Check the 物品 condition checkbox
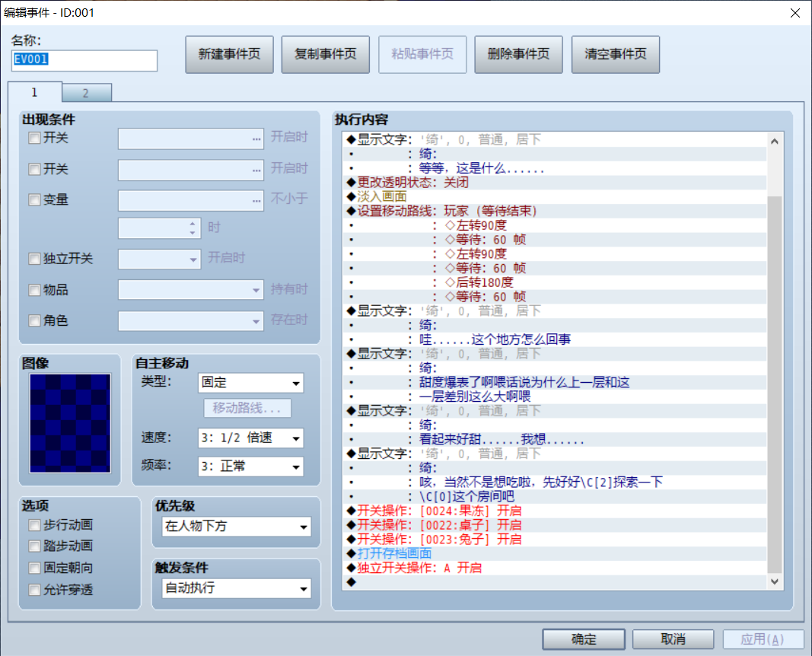 (x=34, y=290)
